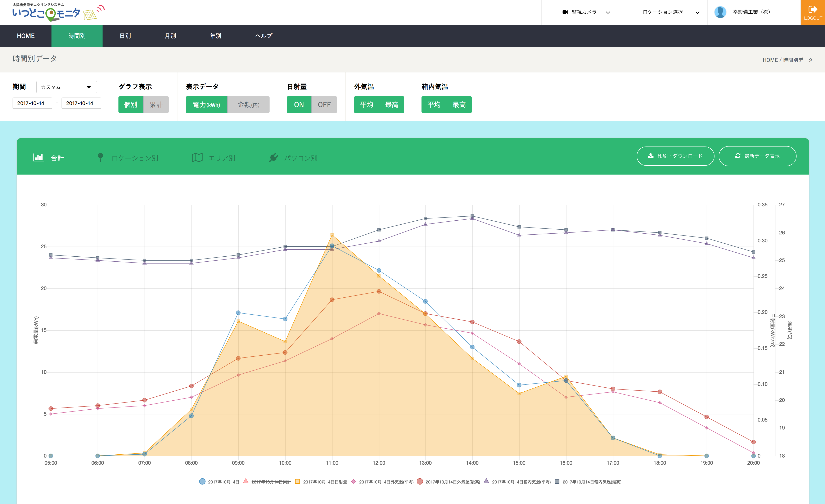Viewport: 825px width, 504px height.
Task: Open the HOME menu item
Action: pos(26,36)
